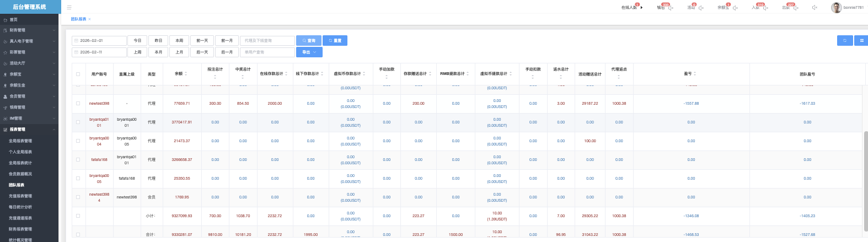Click the bonnie7781 user avatar
This screenshot has height=242, width=868.
[836, 7]
